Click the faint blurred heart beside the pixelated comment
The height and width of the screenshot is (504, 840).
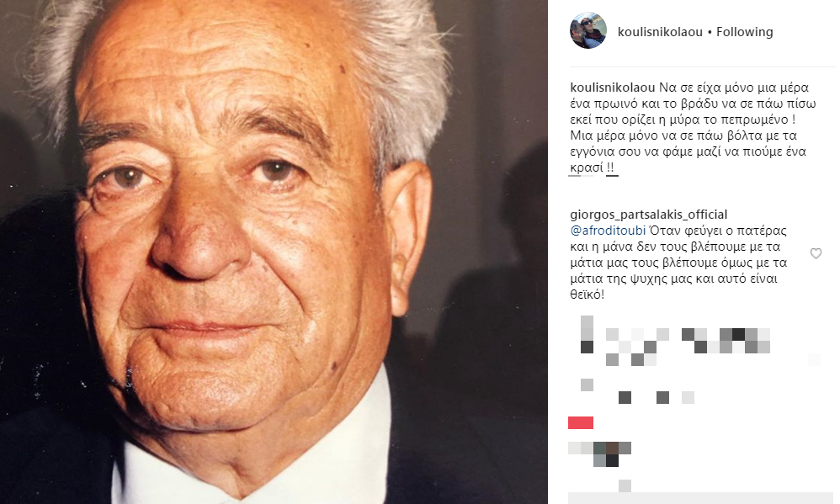[x=814, y=360]
